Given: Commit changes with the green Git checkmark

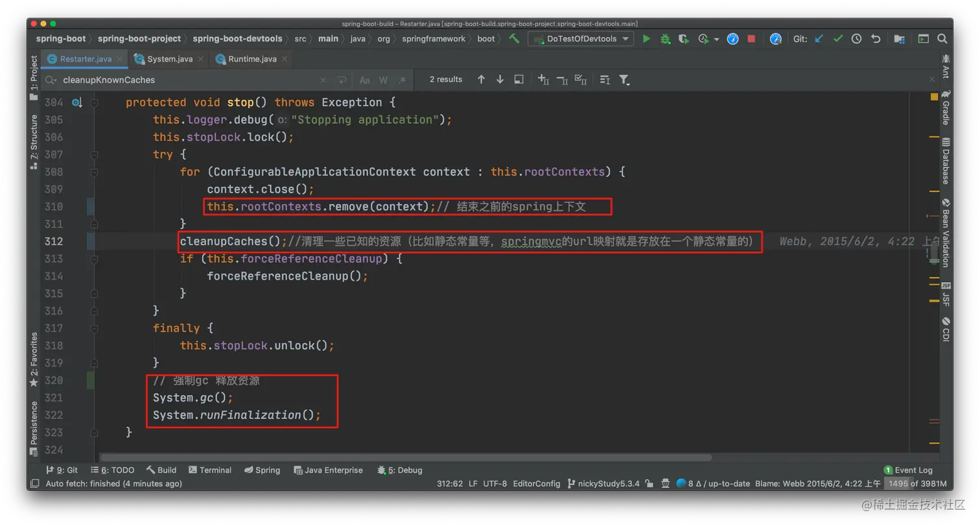Looking at the screenshot, I should [837, 39].
